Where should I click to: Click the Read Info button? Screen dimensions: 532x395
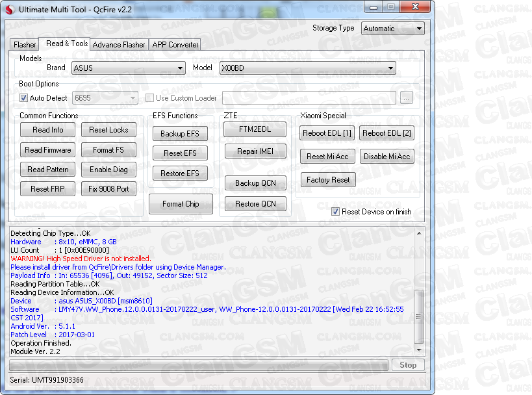[x=48, y=130]
